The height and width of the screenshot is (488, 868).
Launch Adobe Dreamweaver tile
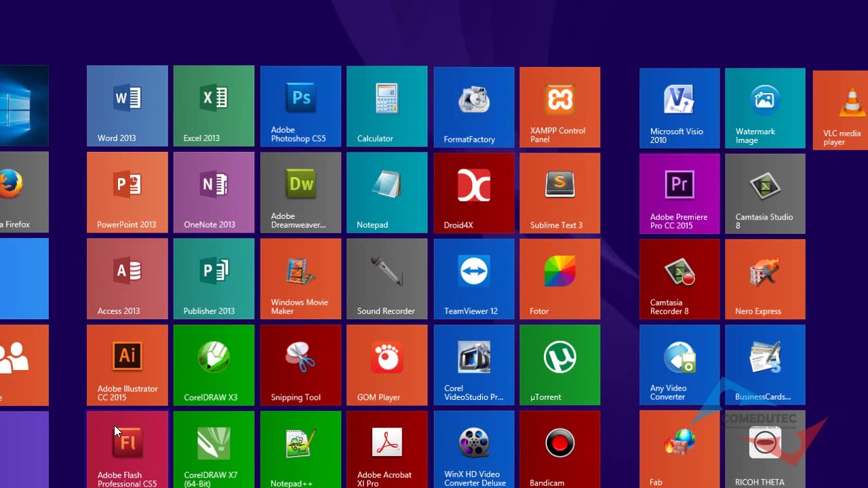(x=300, y=192)
